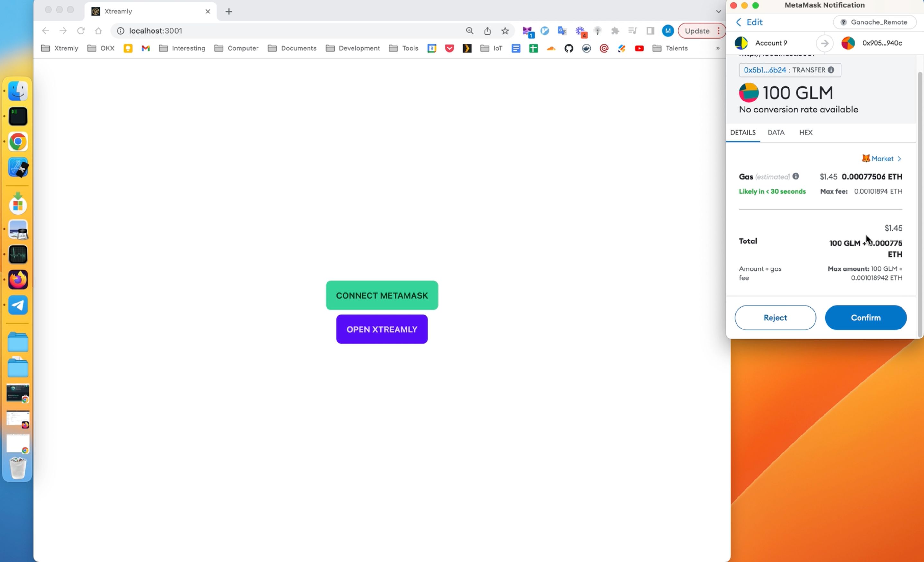Open the Talents bookmarks folder
The height and width of the screenshot is (562, 924).
(670, 48)
